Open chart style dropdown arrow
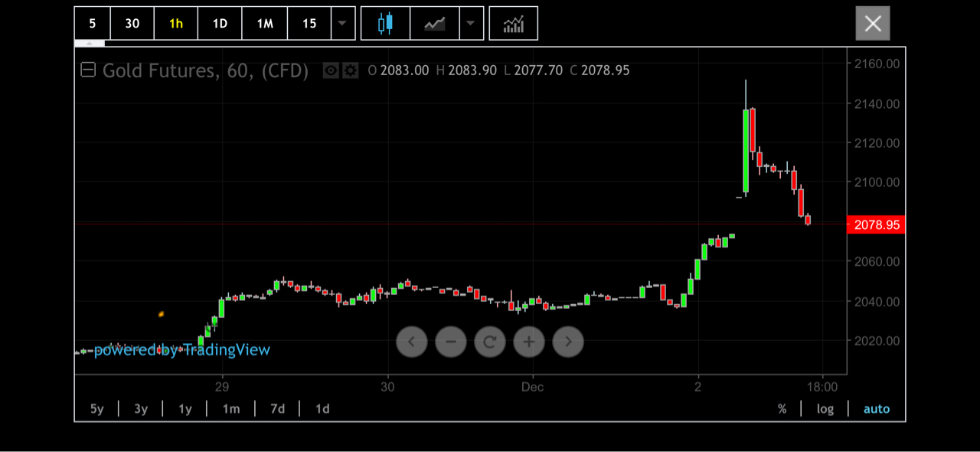This screenshot has width=980, height=452. (x=471, y=23)
